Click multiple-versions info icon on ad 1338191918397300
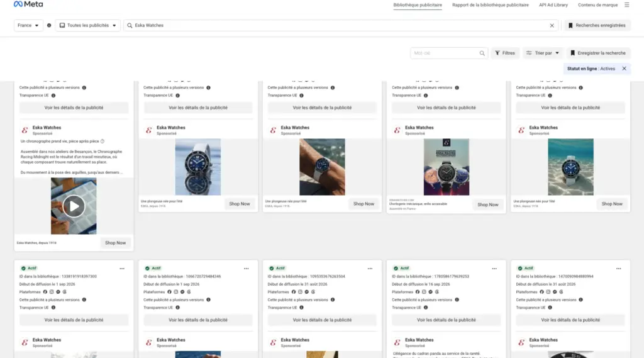This screenshot has height=358, width=644. click(x=84, y=299)
